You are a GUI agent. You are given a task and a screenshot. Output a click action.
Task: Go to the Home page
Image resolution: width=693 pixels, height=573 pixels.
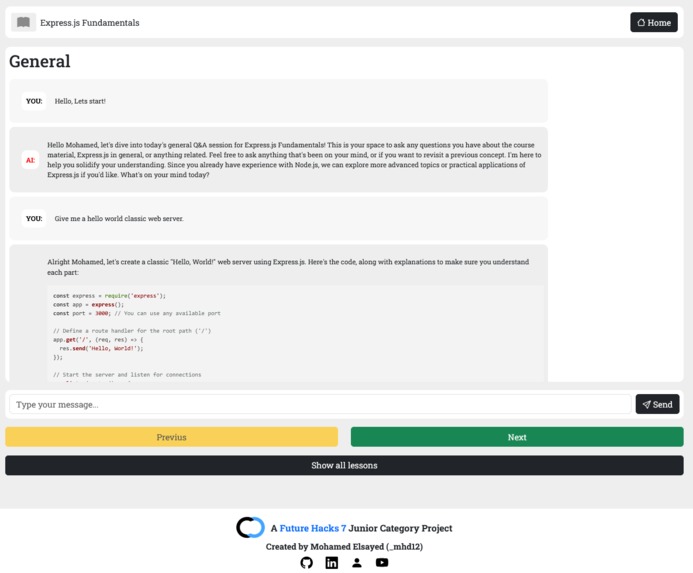pos(654,23)
